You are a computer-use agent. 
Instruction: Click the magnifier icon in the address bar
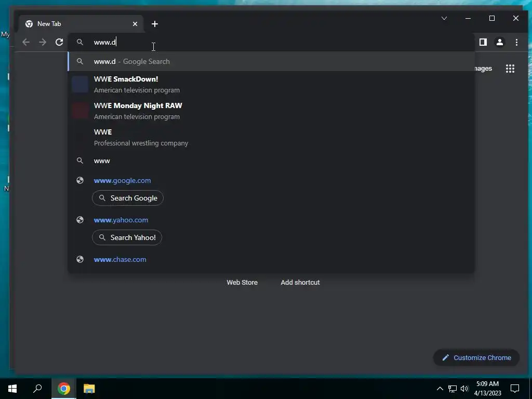pyautogui.click(x=80, y=42)
